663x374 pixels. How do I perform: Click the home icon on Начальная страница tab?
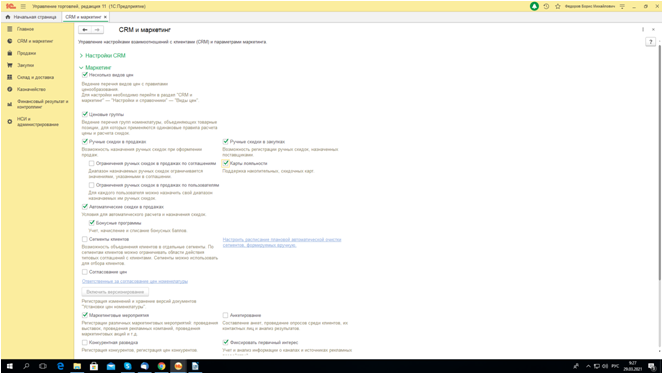[x=8, y=17]
